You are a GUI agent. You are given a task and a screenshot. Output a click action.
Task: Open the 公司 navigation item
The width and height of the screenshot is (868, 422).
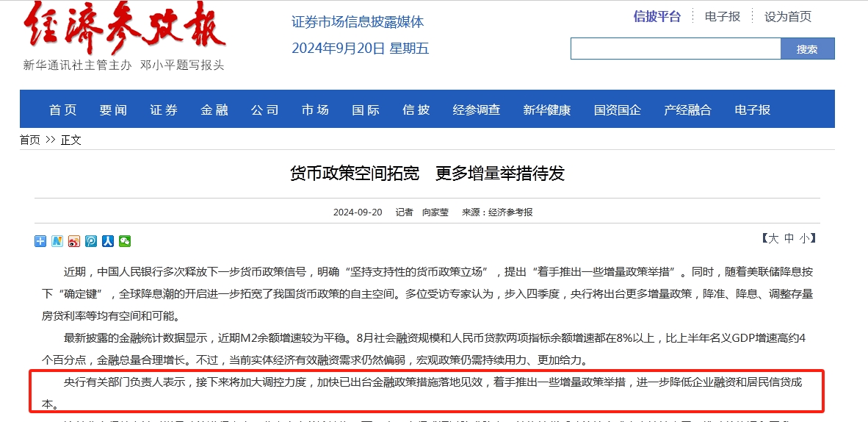(264, 110)
